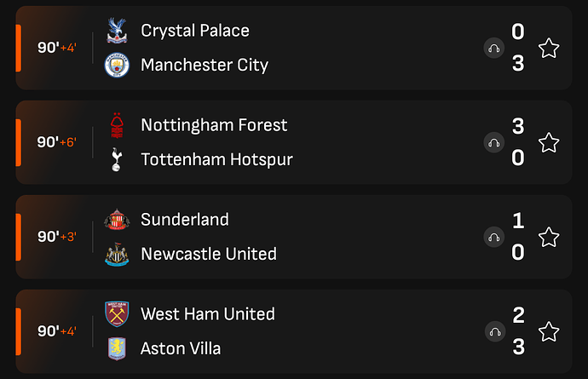Click the Aston Villa club badge
Image resolution: width=588 pixels, height=379 pixels.
115,349
